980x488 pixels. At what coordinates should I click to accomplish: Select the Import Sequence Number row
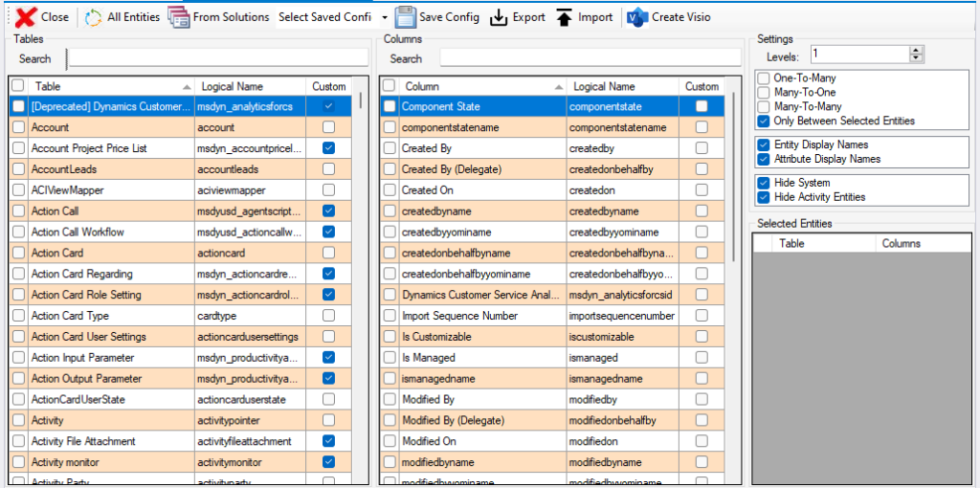[552, 316]
